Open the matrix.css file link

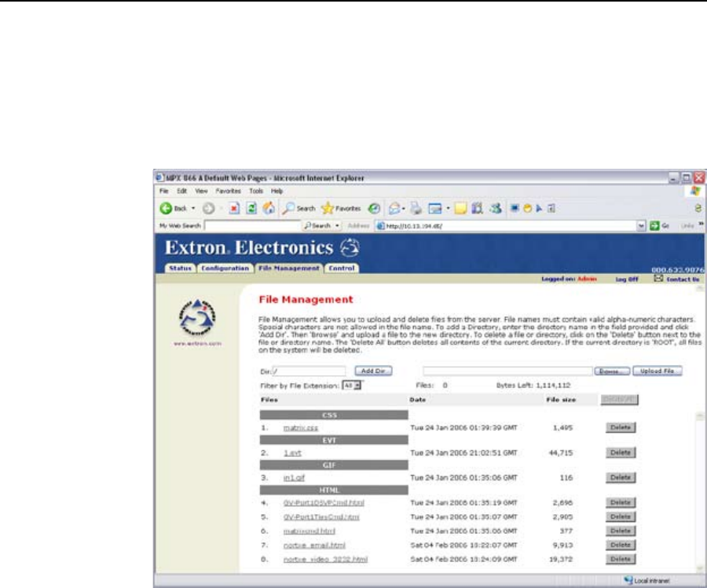300,428
